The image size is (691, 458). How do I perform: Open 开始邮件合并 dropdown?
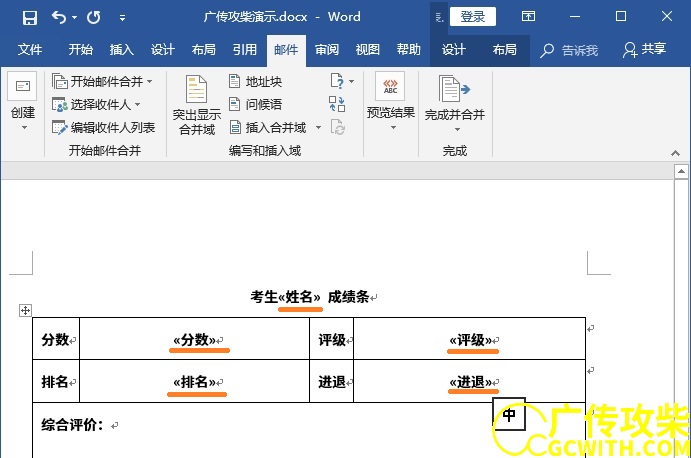102,82
